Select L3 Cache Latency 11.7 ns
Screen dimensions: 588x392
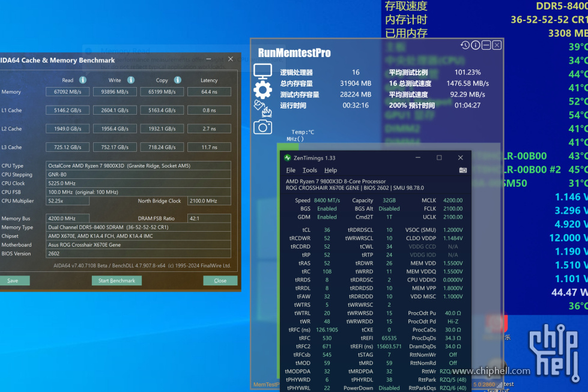tap(209, 147)
